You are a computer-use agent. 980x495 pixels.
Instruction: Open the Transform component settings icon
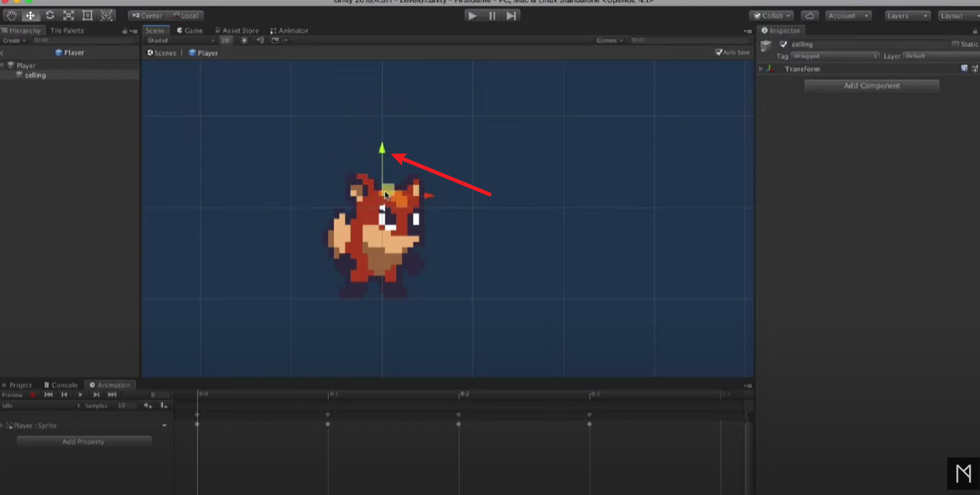(x=975, y=68)
